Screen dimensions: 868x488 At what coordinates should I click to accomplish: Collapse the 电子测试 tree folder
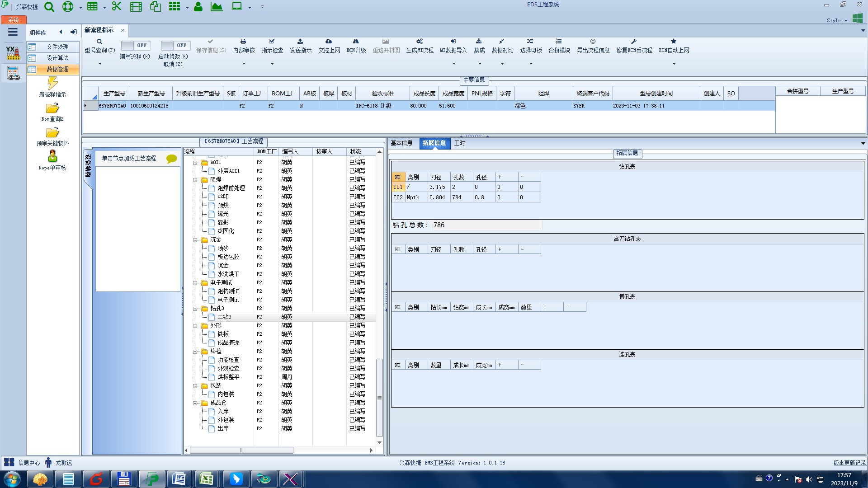196,283
